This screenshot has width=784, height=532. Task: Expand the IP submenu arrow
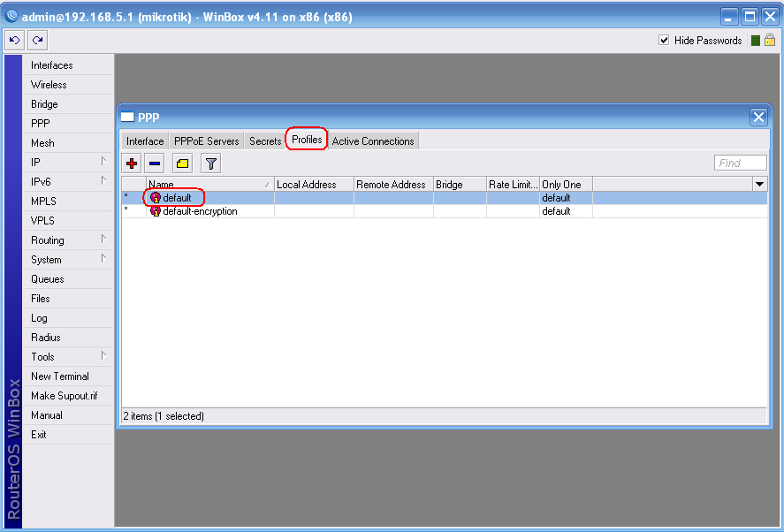103,162
